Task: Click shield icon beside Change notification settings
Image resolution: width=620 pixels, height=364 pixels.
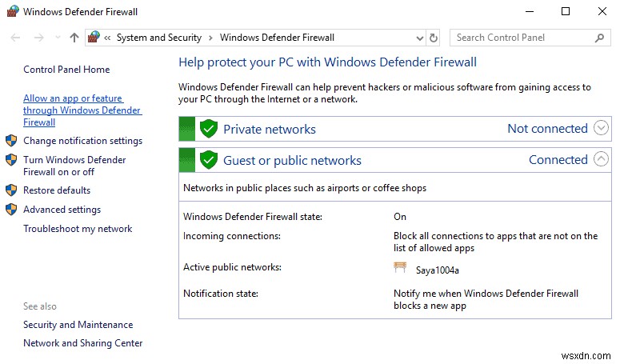Action: click(x=11, y=140)
